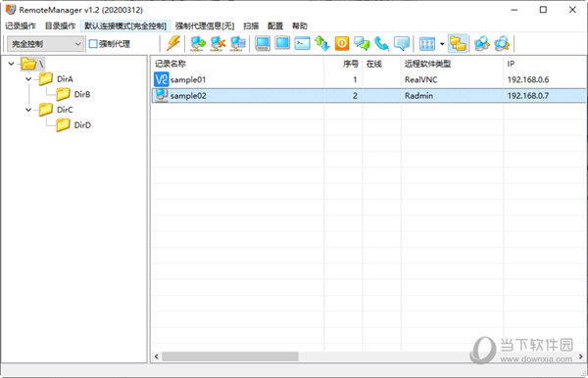Click the lightning bolt quick connect icon
This screenshot has width=588, height=378.
[173, 44]
